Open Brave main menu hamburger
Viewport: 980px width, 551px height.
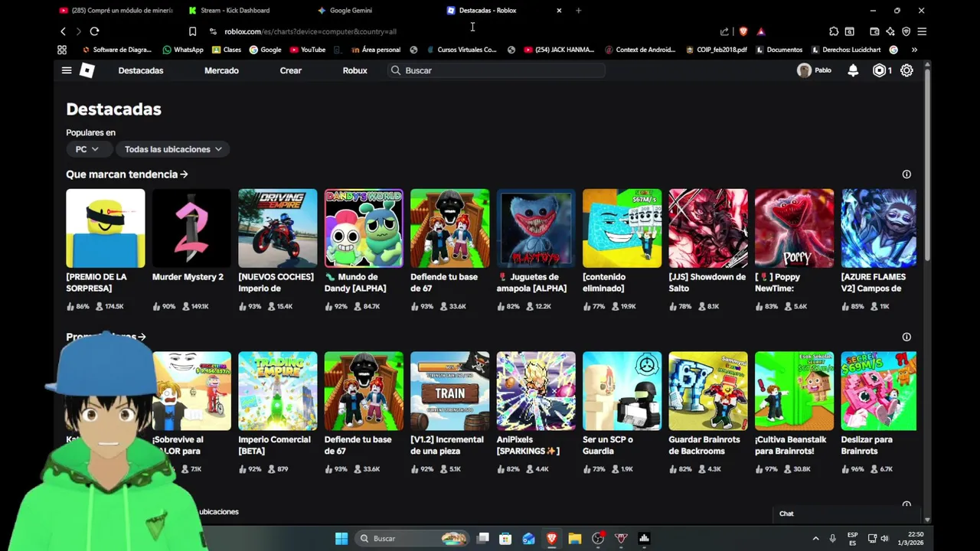[x=922, y=31]
